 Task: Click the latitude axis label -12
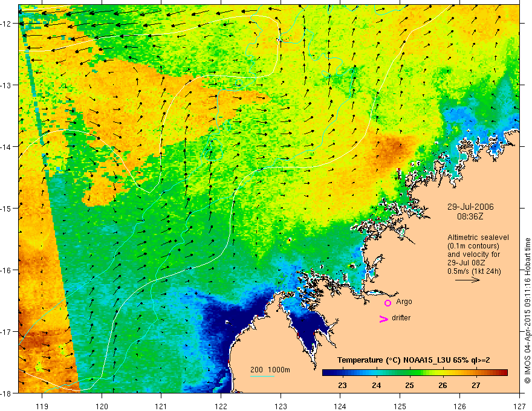7,24
